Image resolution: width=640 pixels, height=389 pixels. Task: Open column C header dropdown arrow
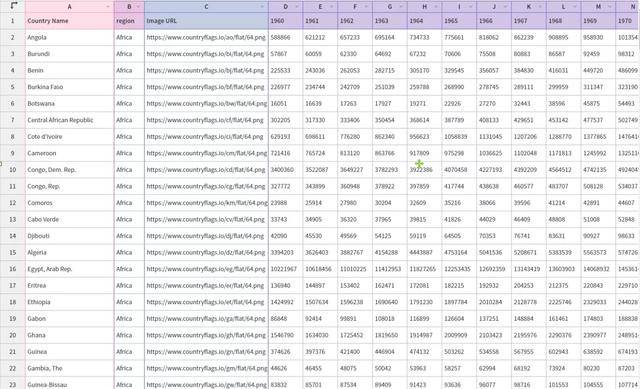tap(262, 7)
